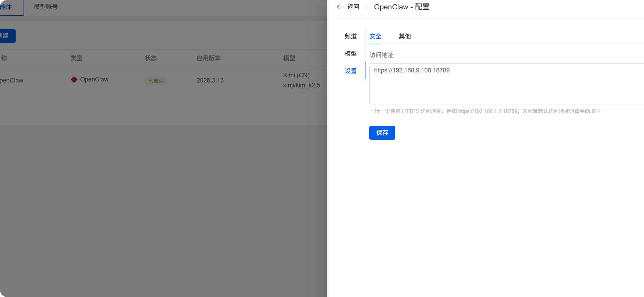Switch to the 安全 tab
This screenshot has width=644, height=297.
[x=375, y=36]
